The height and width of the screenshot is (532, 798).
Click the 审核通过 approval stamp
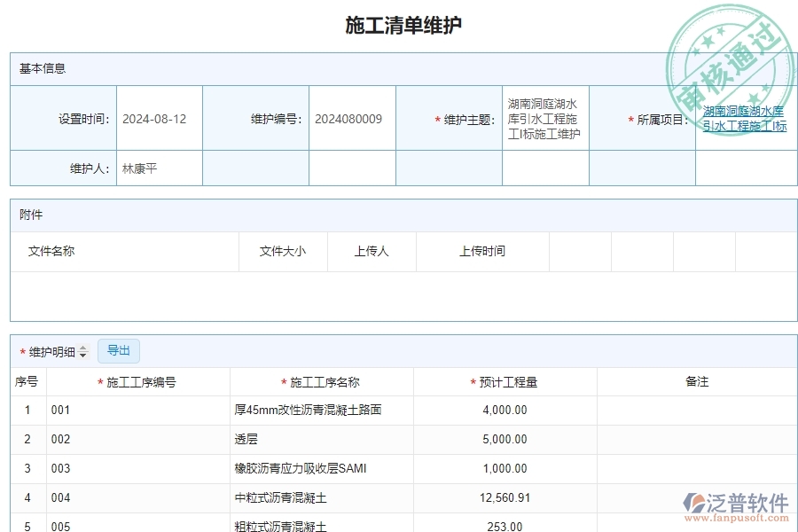[x=731, y=49]
